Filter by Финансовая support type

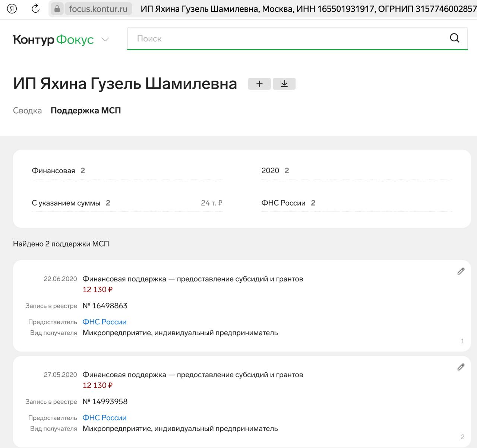tap(54, 171)
